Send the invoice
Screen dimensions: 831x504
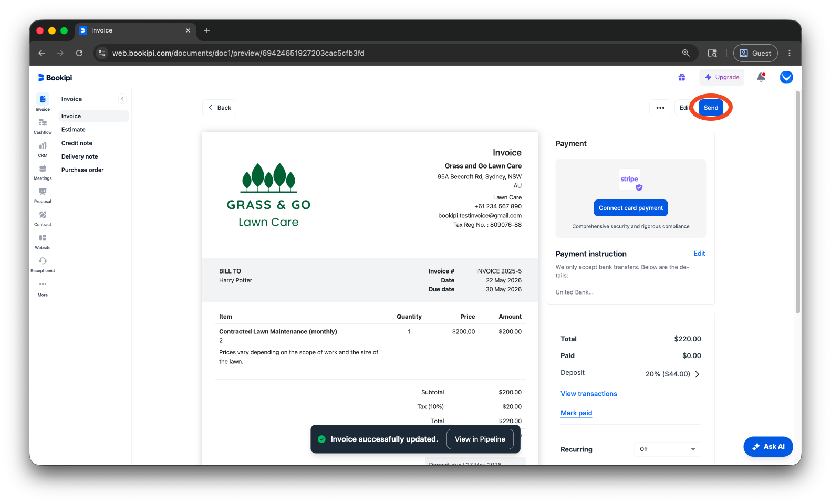click(711, 108)
